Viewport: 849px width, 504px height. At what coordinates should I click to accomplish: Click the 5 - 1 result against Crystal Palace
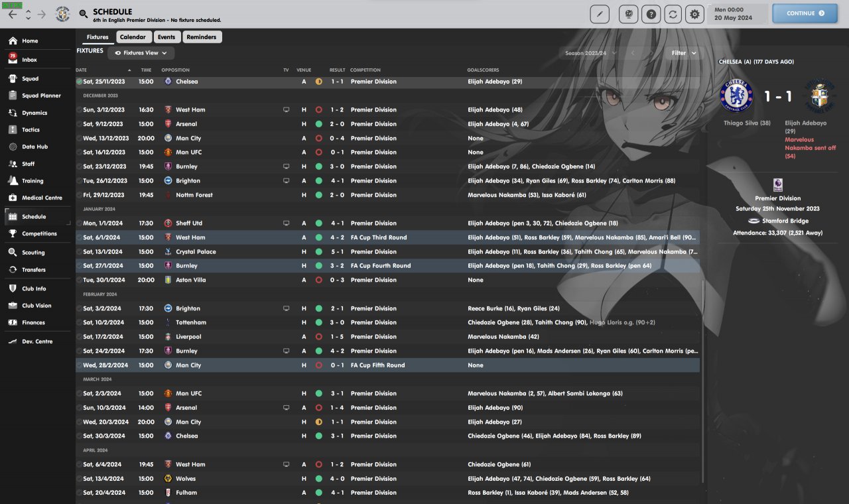click(x=338, y=252)
